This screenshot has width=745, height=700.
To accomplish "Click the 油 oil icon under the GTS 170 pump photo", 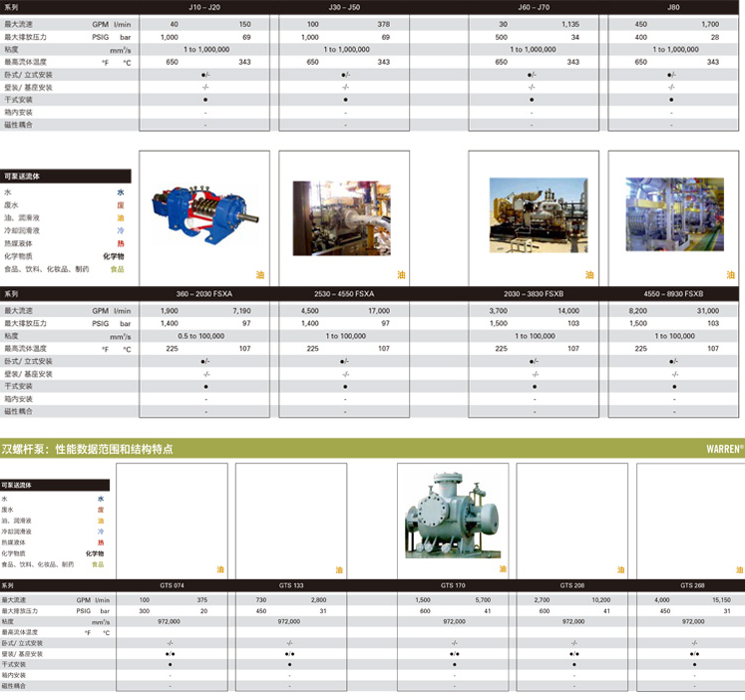I will 503,569.
